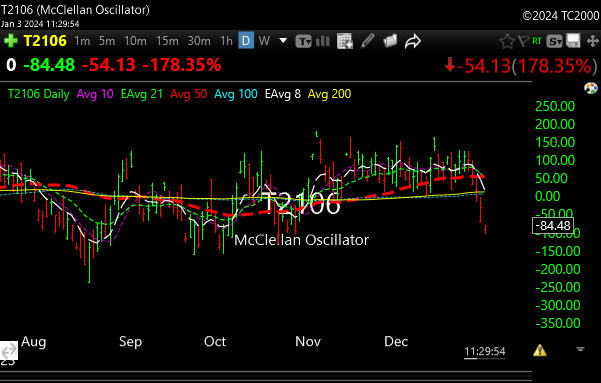This screenshot has height=383, width=601.
Task: Click the 100.00 scale value
Action: 555,160
